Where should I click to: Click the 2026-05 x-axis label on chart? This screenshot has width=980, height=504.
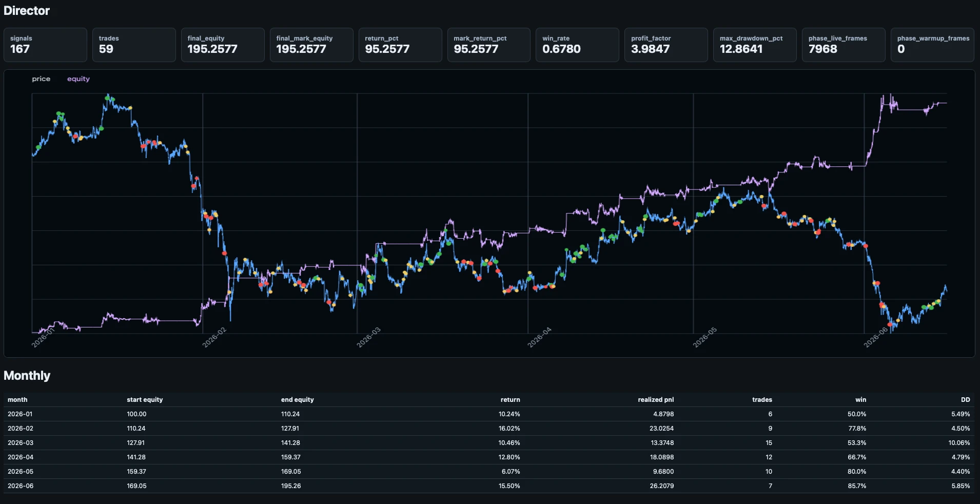(x=704, y=337)
